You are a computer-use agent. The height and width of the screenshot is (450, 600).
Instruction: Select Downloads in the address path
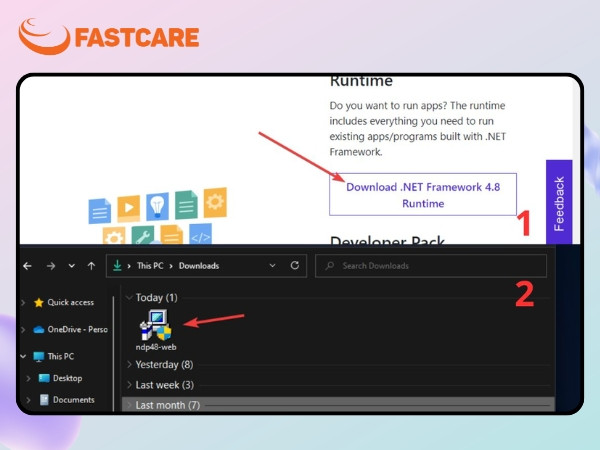coord(199,266)
